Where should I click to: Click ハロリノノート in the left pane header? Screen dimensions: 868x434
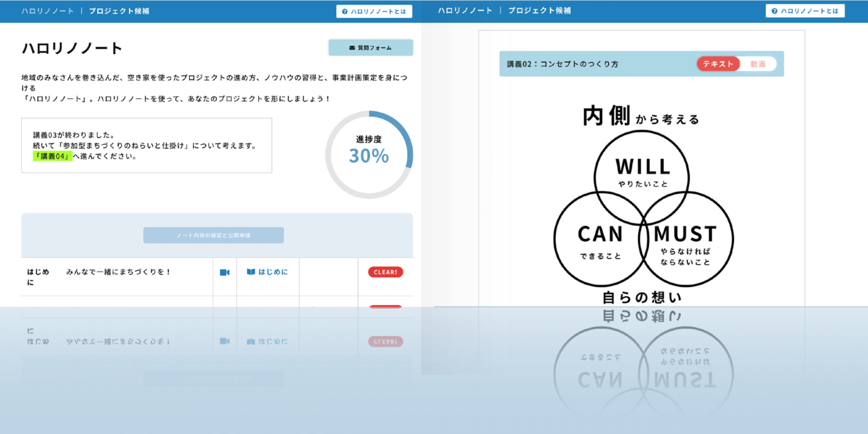pos(48,11)
